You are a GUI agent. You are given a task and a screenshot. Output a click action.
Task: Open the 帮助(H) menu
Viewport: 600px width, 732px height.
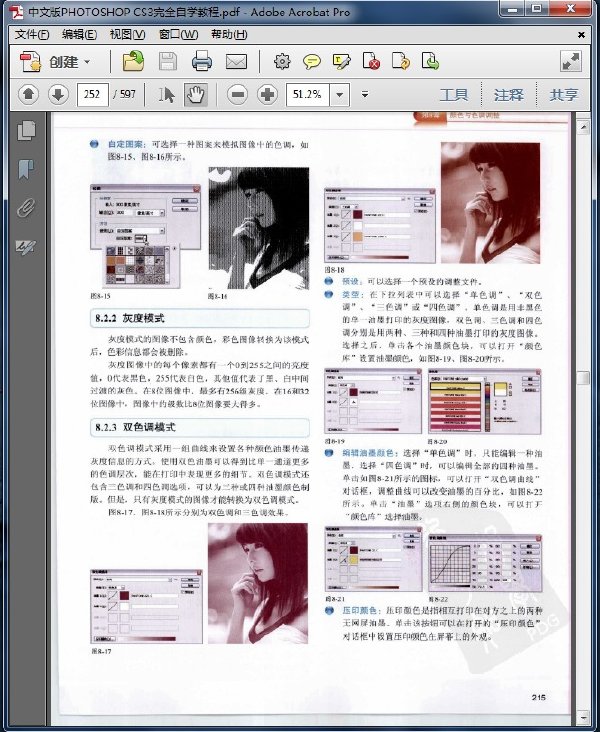click(x=229, y=35)
